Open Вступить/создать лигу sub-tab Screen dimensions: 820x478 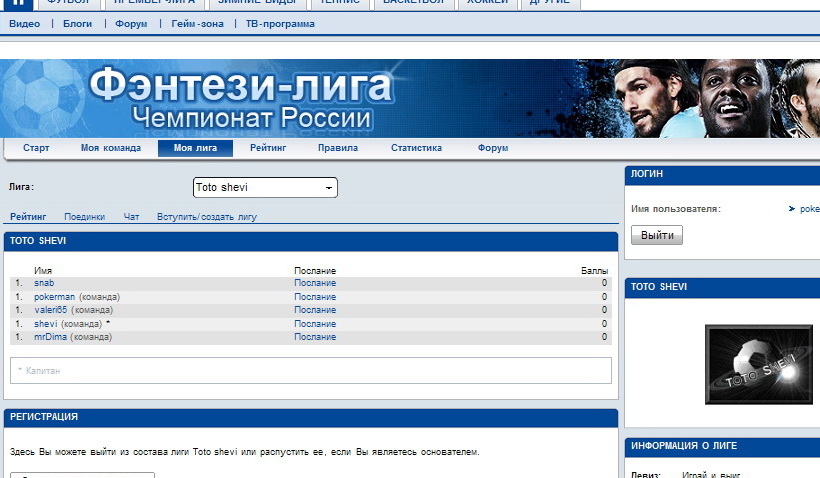[x=207, y=217]
